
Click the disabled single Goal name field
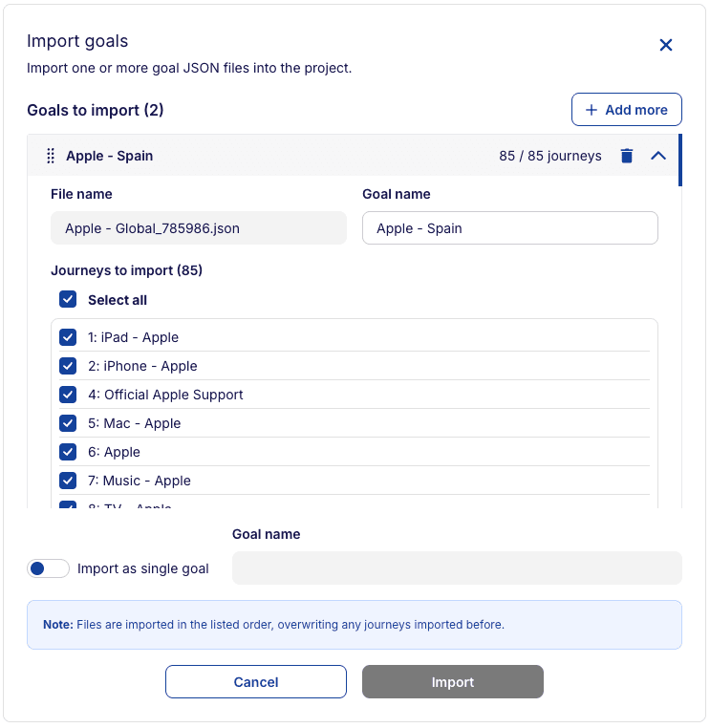[x=457, y=567]
